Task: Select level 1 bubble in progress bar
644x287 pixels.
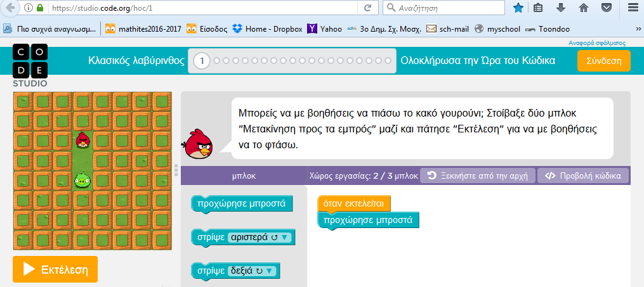Action: point(202,61)
